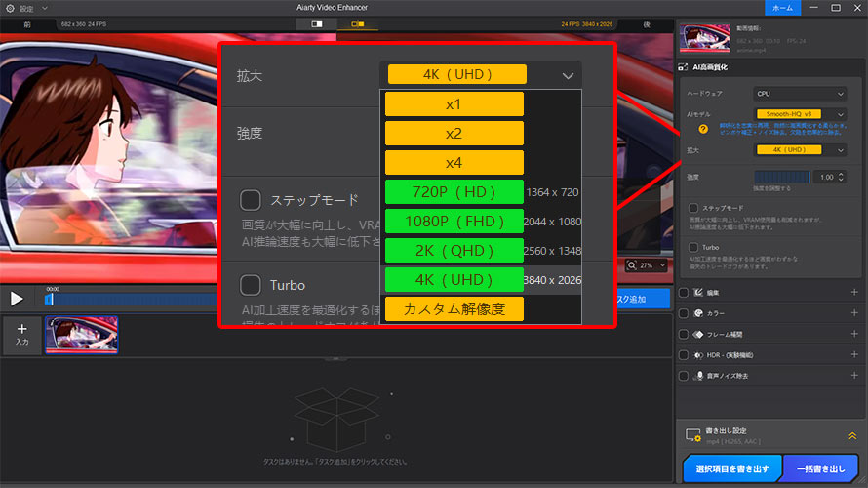Open the 27% zoom level dropdown
868x488 pixels.
tap(662, 265)
